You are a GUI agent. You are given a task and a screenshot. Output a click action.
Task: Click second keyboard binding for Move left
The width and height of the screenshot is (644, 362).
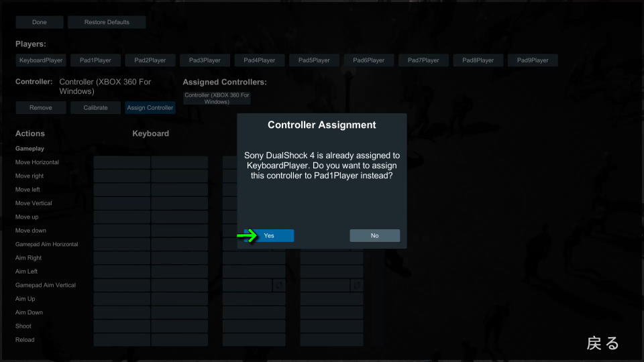click(x=179, y=190)
